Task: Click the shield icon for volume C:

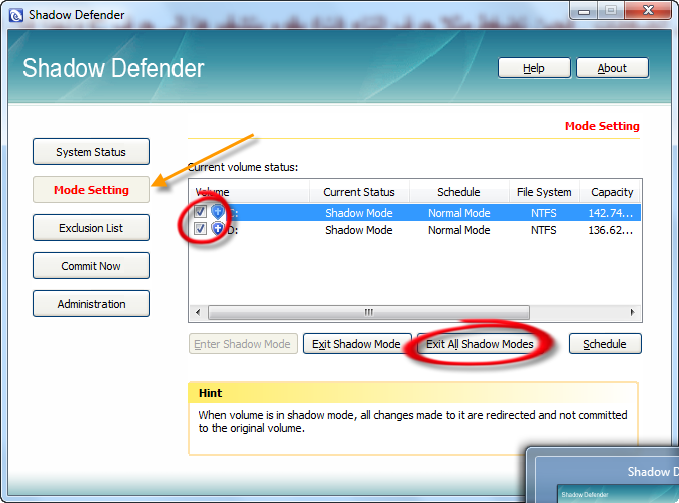Action: click(217, 212)
